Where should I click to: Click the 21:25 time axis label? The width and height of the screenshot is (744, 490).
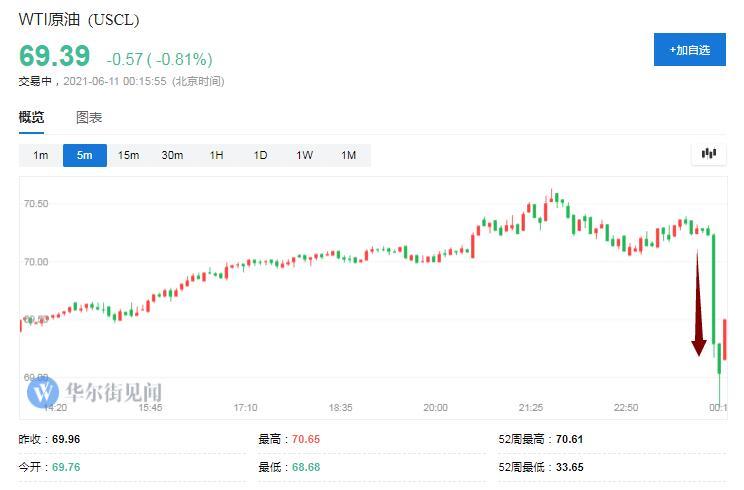pos(531,408)
